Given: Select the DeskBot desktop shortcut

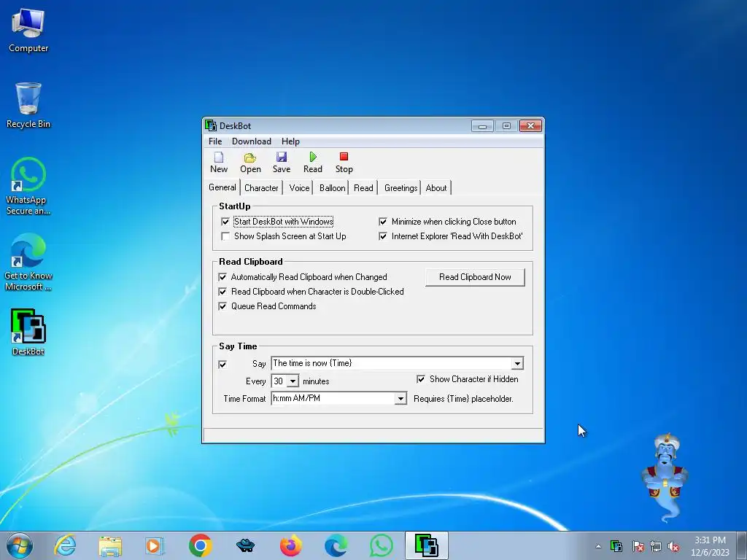Looking at the screenshot, I should [x=28, y=332].
